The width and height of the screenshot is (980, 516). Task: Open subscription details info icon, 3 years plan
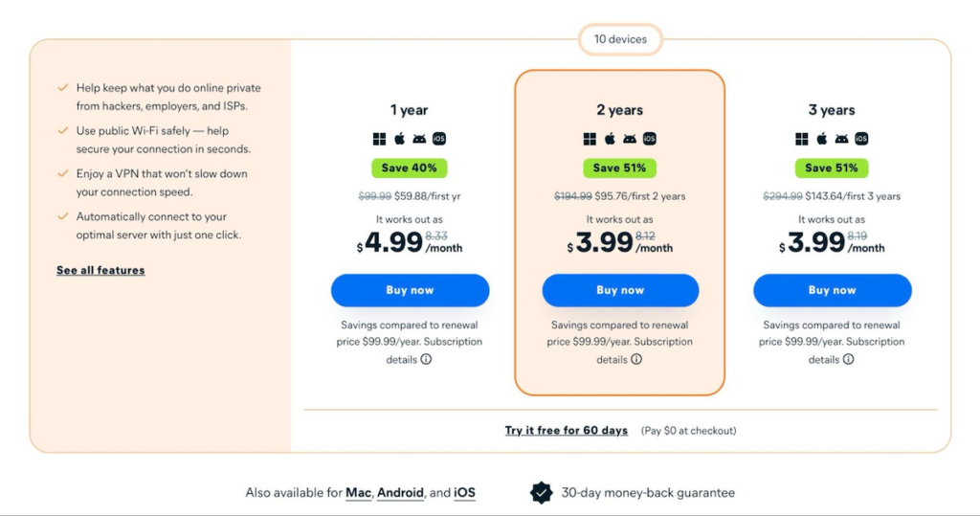point(848,360)
